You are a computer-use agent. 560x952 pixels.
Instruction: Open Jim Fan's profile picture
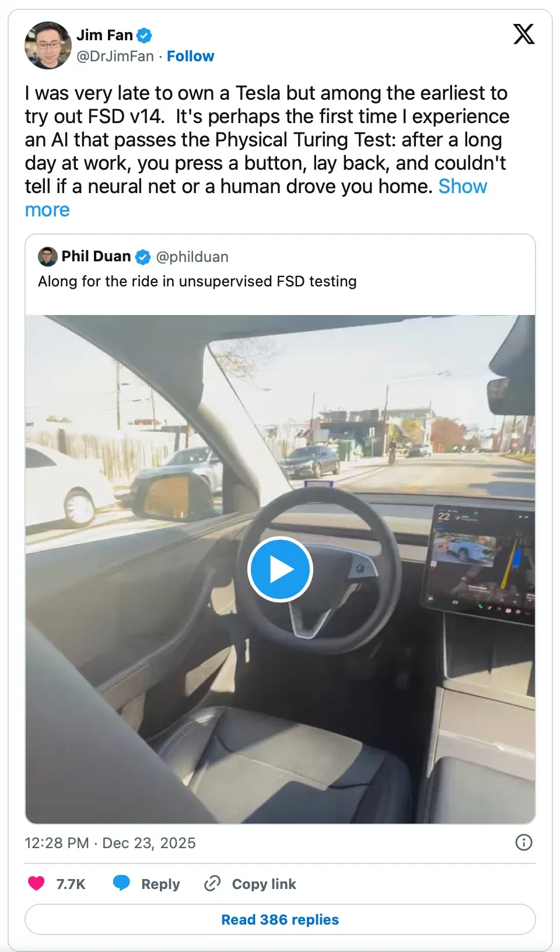pyautogui.click(x=48, y=45)
